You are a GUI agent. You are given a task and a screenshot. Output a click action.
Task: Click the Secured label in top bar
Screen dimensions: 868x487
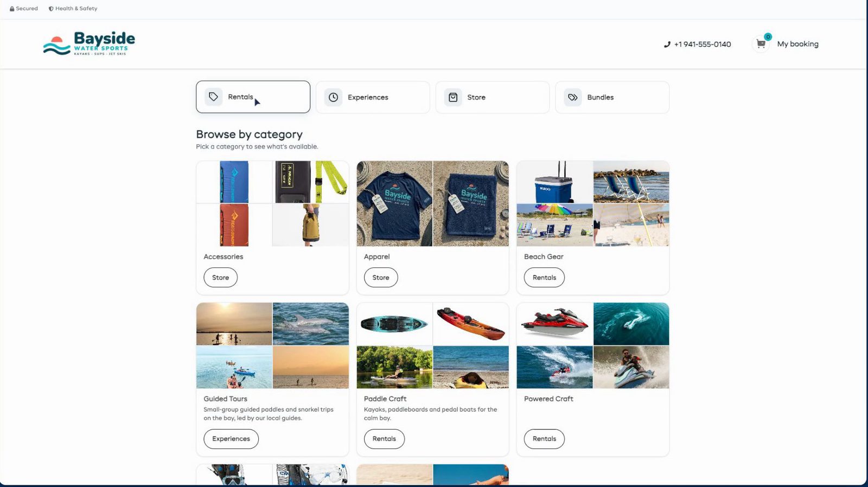27,9
